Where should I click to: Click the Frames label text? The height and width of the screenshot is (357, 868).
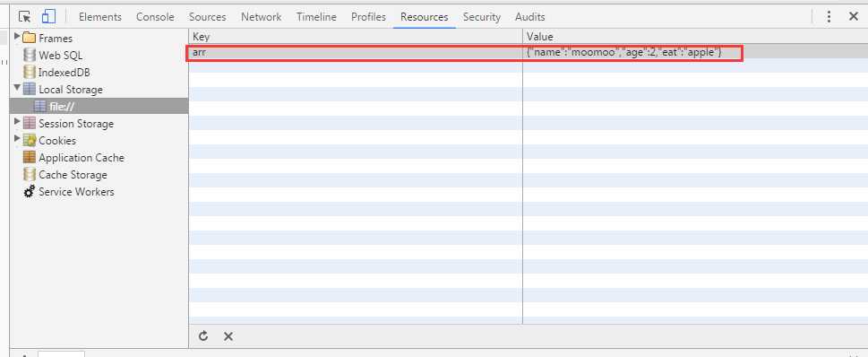tap(56, 39)
